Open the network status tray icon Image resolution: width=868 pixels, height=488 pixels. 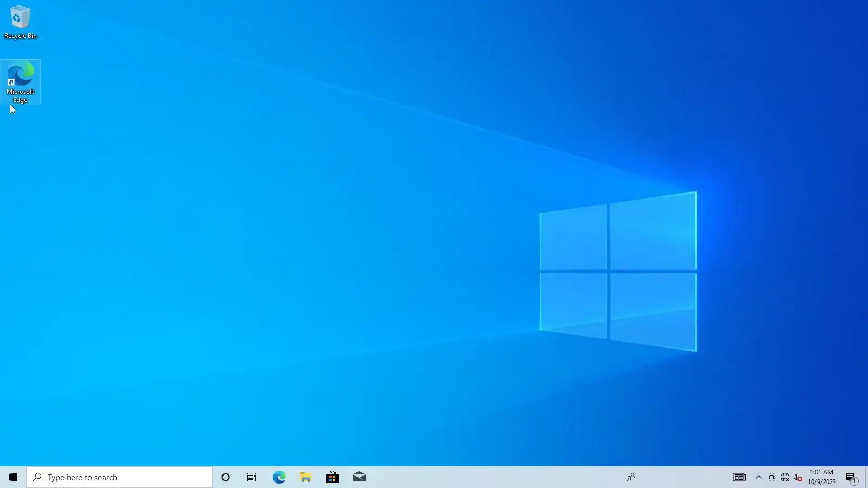click(x=784, y=477)
